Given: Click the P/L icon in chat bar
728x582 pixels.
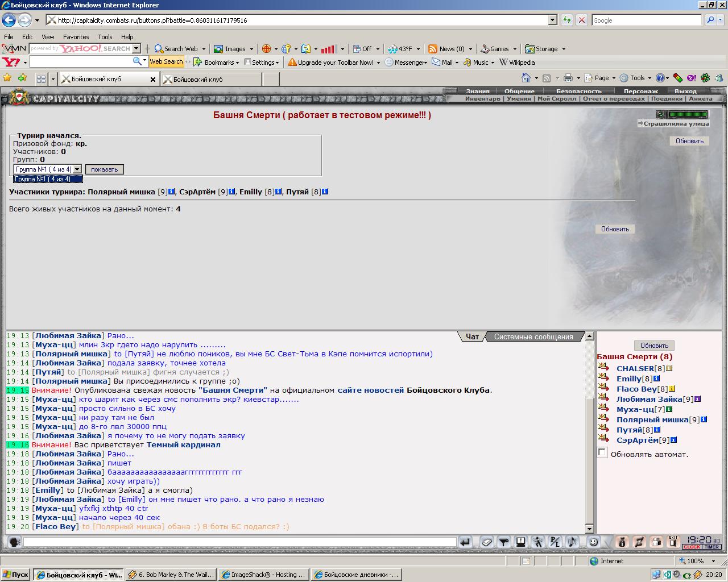Looking at the screenshot, I should 555,542.
